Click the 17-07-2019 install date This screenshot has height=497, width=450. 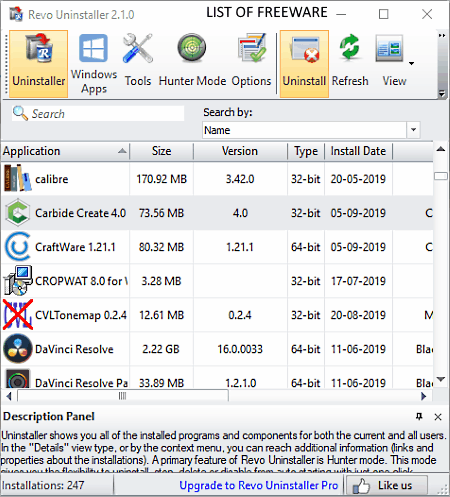[358, 281]
